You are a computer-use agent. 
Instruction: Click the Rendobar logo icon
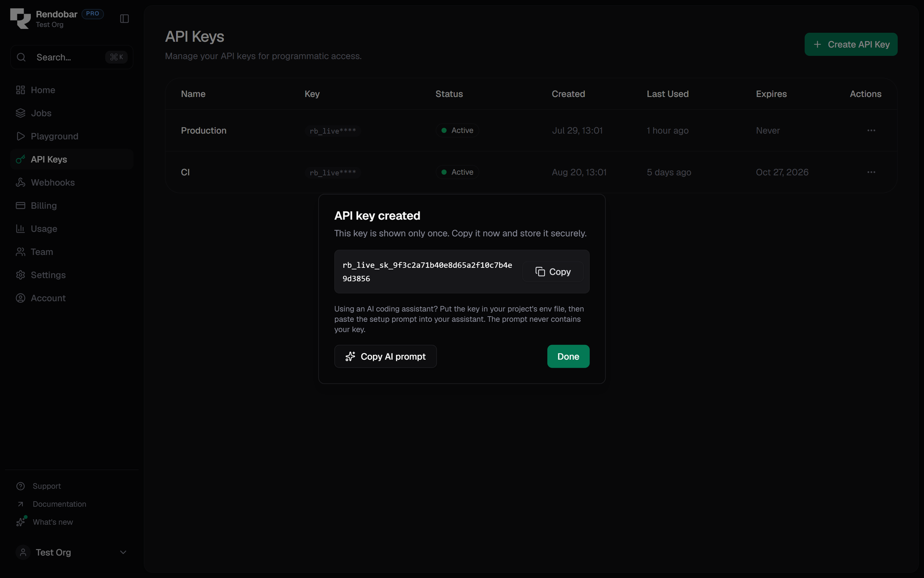pos(20,19)
